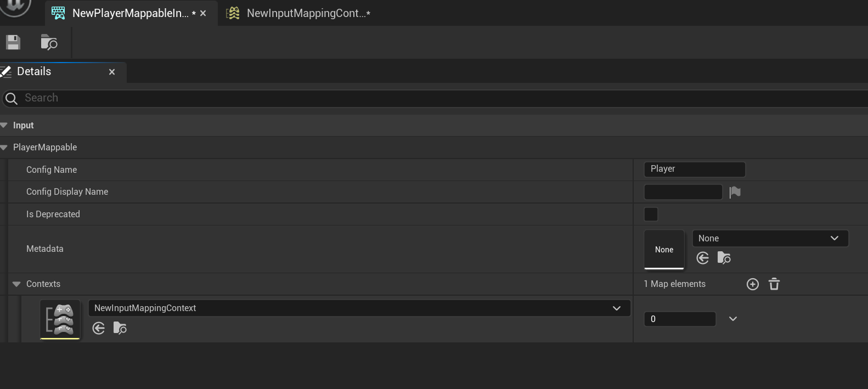This screenshot has height=389, width=868.
Task: Collapse the PlayerMappable category
Action: pos(4,148)
